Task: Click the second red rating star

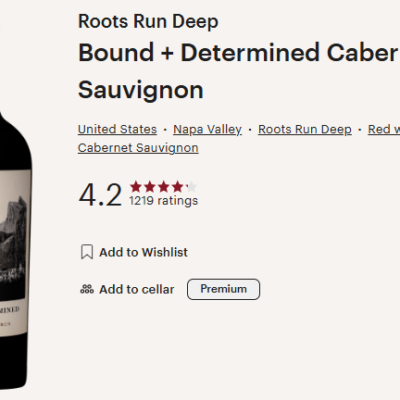Action: tap(150, 187)
